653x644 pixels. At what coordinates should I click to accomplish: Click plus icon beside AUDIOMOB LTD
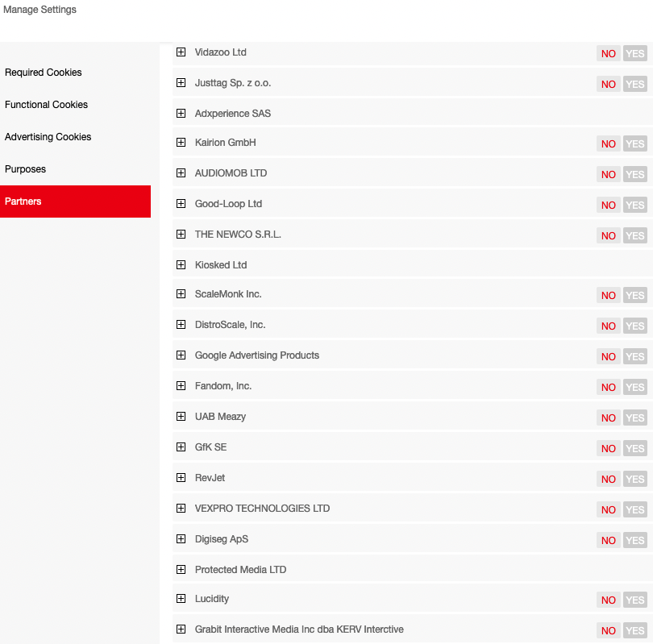[x=181, y=173]
